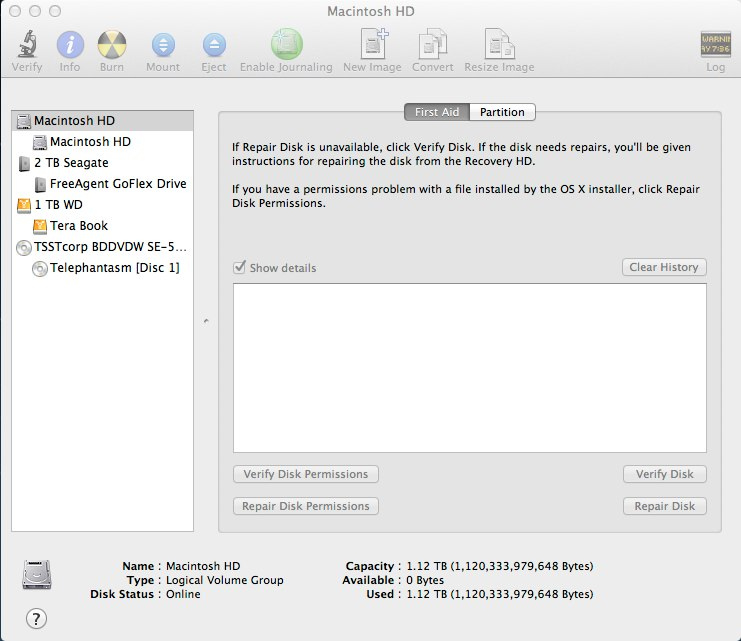Click inside the First Aid details log area
This screenshot has height=641, width=741.
pyautogui.click(x=470, y=368)
